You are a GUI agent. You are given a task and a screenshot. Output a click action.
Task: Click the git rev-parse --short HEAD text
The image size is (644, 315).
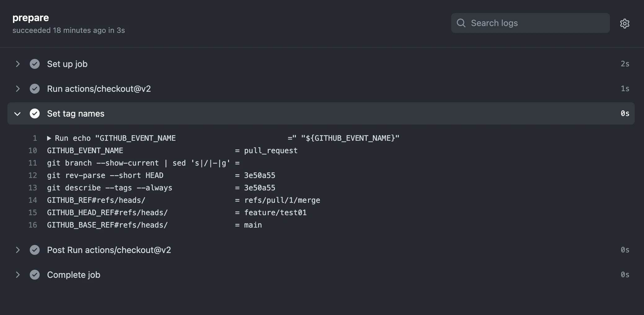105,175
